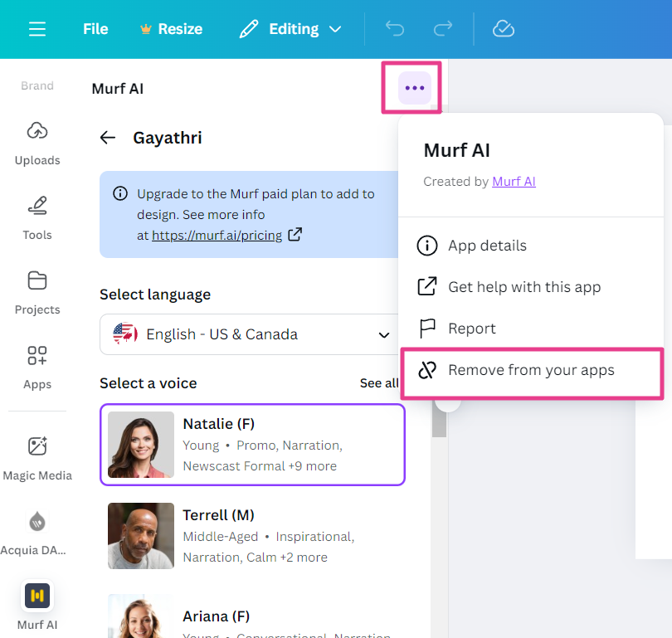
Task: Click See all voices
Action: point(378,383)
